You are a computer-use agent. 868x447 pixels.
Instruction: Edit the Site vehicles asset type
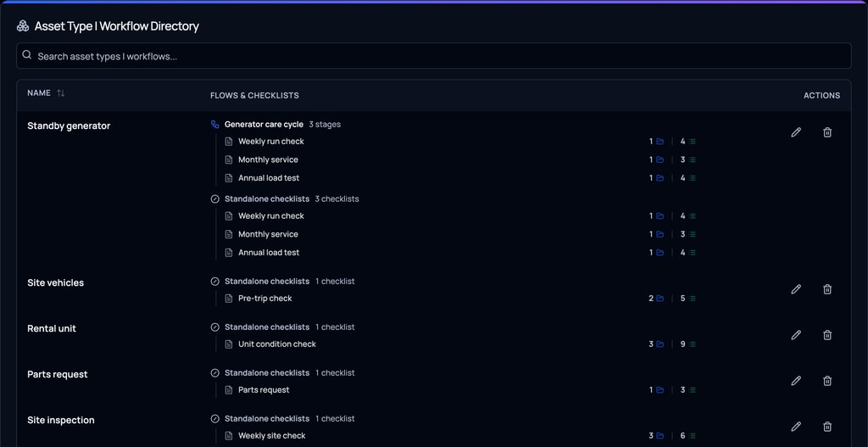pos(796,288)
